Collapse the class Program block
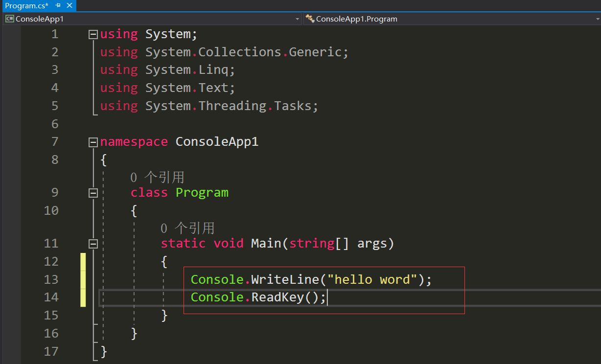 93,193
